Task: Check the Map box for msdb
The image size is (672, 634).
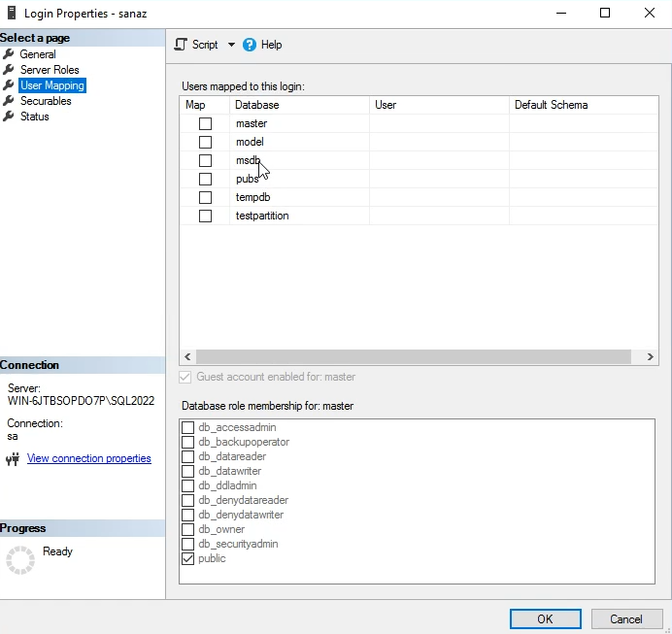Action: click(x=205, y=160)
